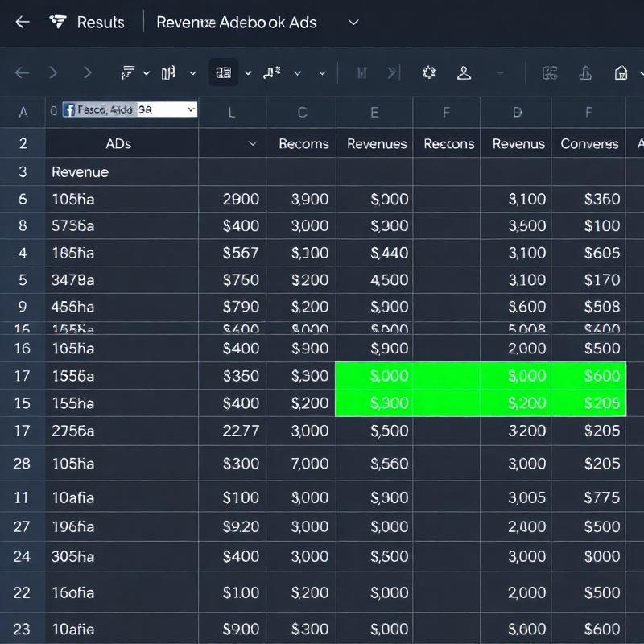The height and width of the screenshot is (644, 644).
Task: Click the cell with value $605
Action: click(588, 253)
